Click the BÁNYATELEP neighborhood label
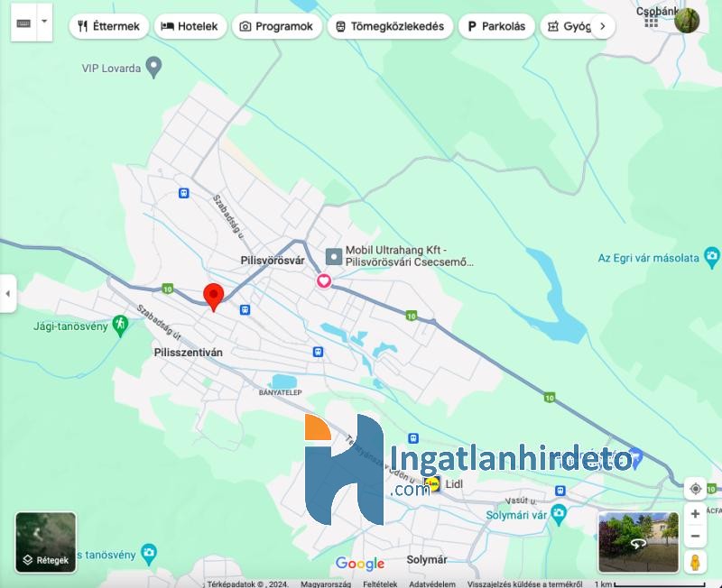 281,392
